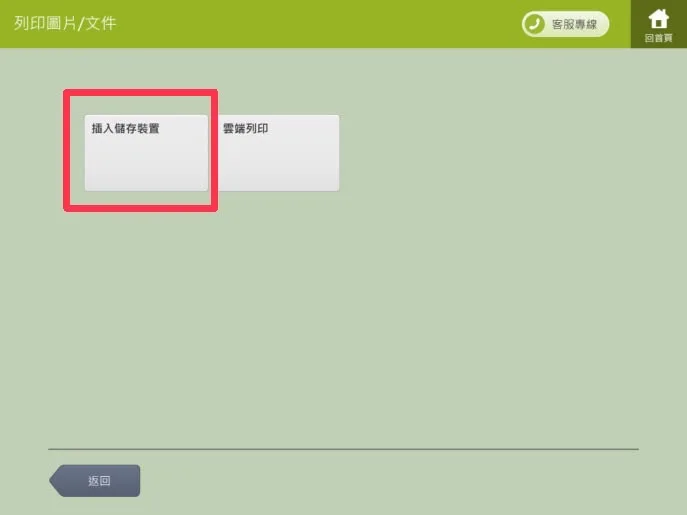Click the 插入儲存裝置 label text

tap(125, 128)
